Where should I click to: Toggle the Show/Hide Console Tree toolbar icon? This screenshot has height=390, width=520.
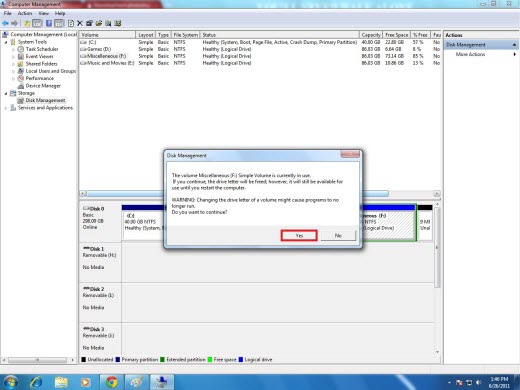(37, 23)
